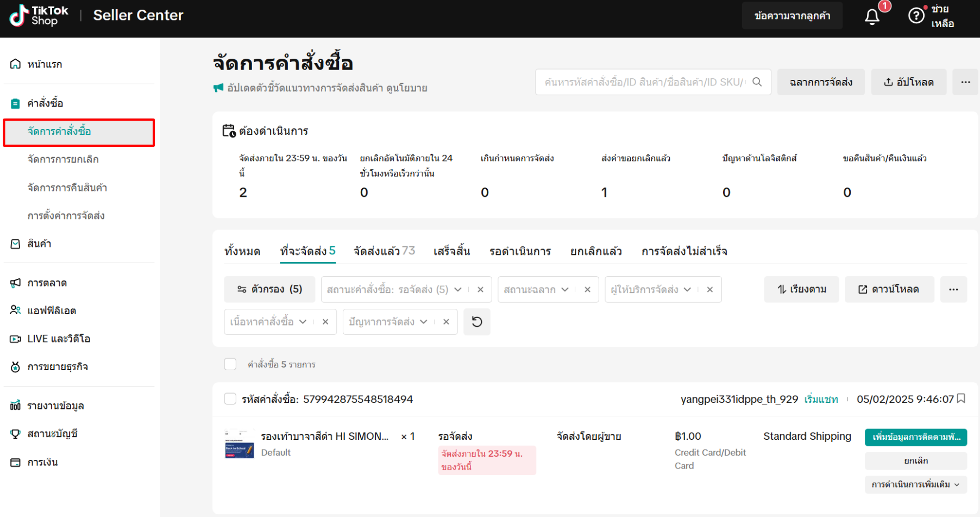The image size is (980, 517).
Task: Open the page header more options menu
Action: 965,82
